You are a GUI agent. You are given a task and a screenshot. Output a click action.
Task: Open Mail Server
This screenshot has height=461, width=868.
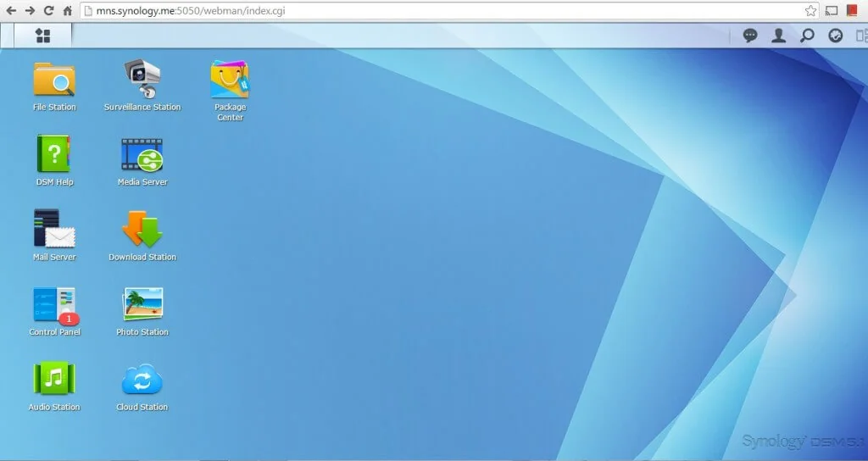(x=54, y=229)
